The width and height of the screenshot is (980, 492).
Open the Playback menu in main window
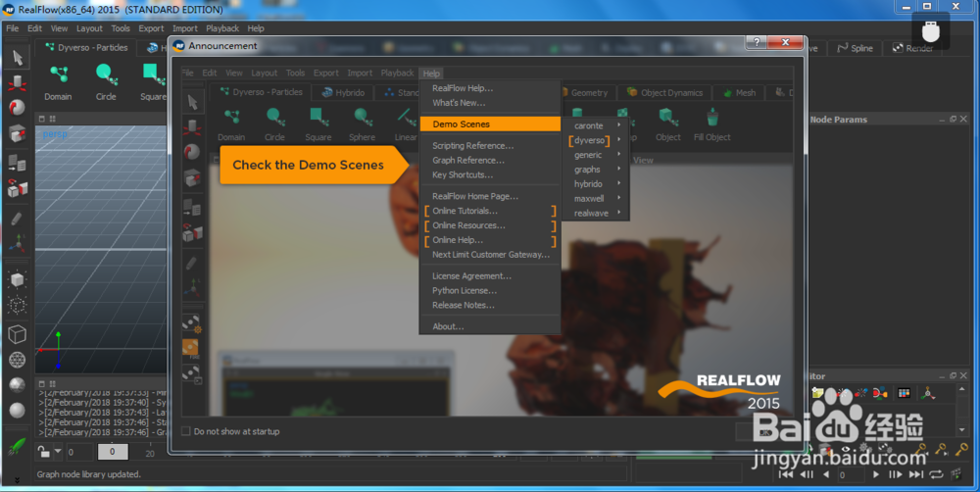click(222, 28)
